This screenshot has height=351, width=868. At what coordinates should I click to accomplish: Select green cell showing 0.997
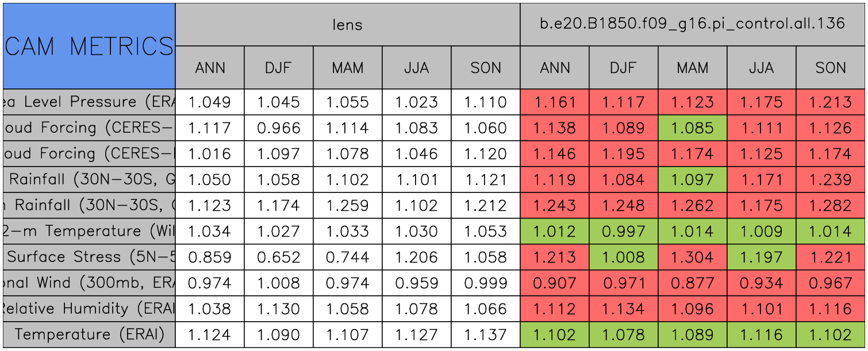pos(623,231)
